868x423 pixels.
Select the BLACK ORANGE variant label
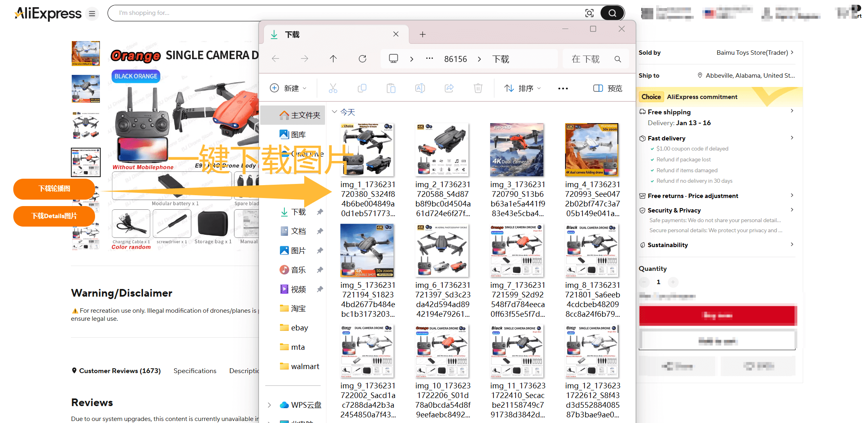pyautogui.click(x=136, y=76)
